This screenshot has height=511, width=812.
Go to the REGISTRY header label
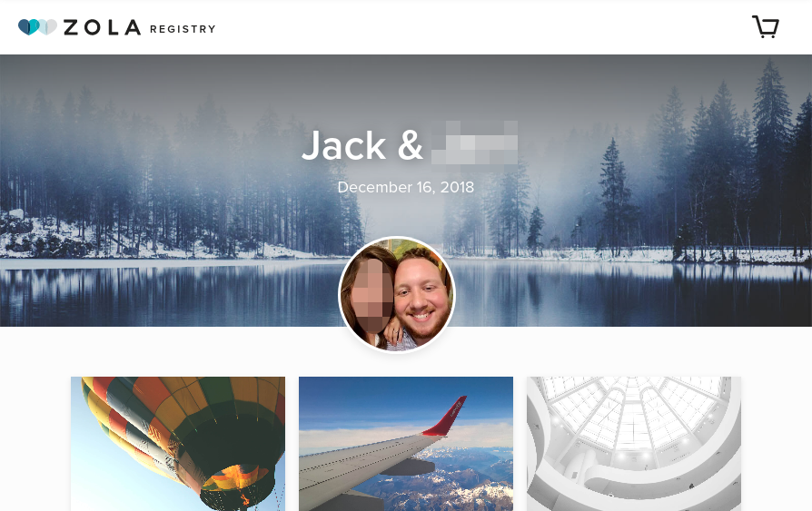click(183, 29)
